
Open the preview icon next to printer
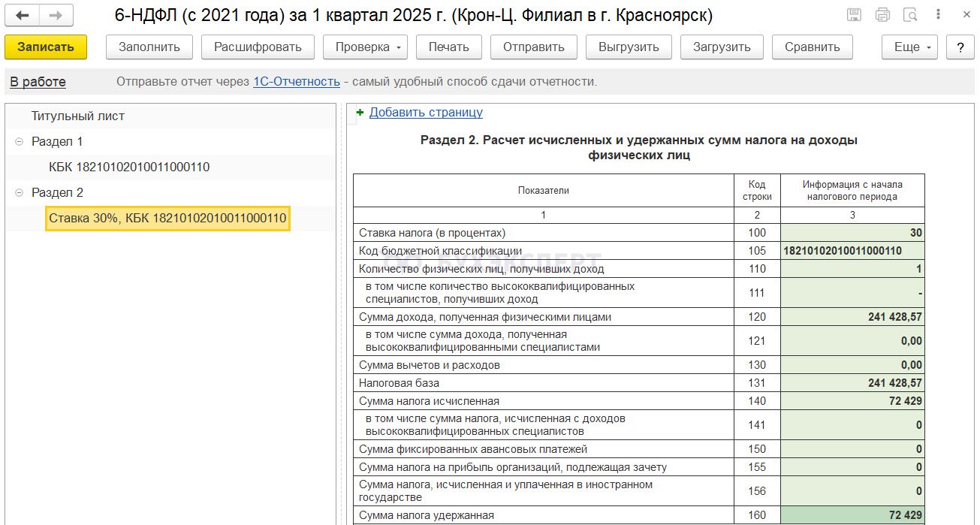pyautogui.click(x=910, y=15)
